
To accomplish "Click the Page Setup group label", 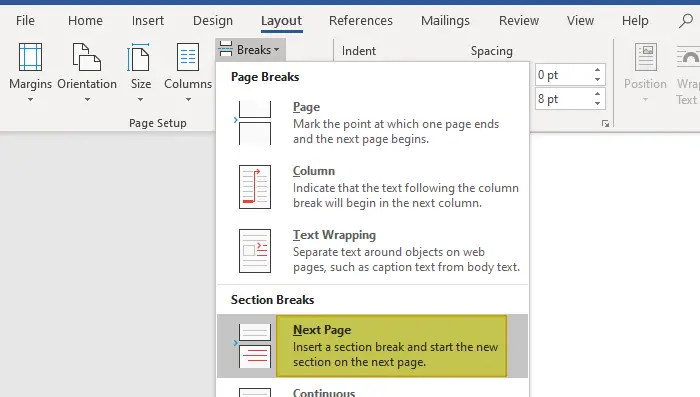I will pyautogui.click(x=158, y=123).
